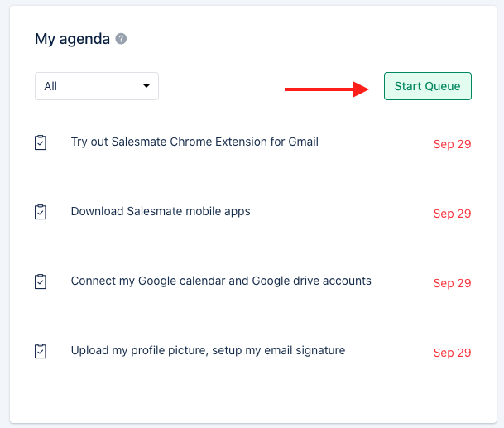Click task icon for profile picture item

click(x=41, y=351)
